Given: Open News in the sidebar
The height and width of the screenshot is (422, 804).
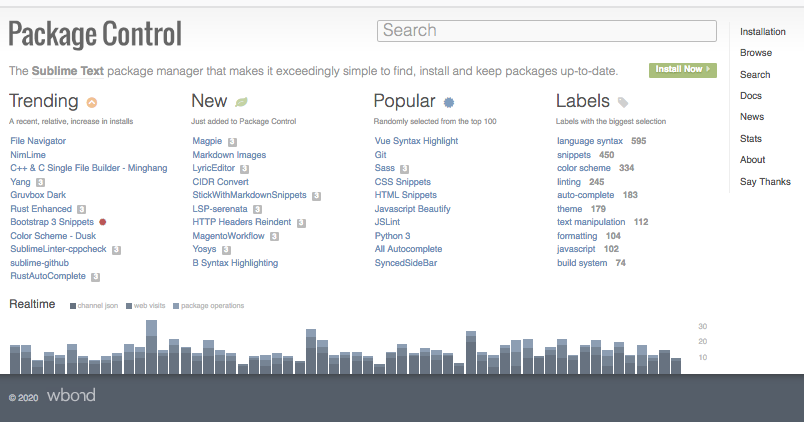Looking at the screenshot, I should pos(752,117).
